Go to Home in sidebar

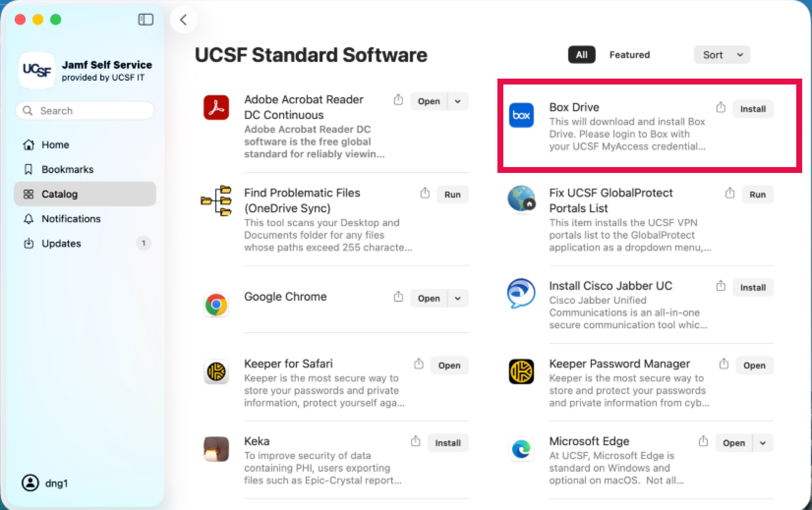pyautogui.click(x=85, y=145)
